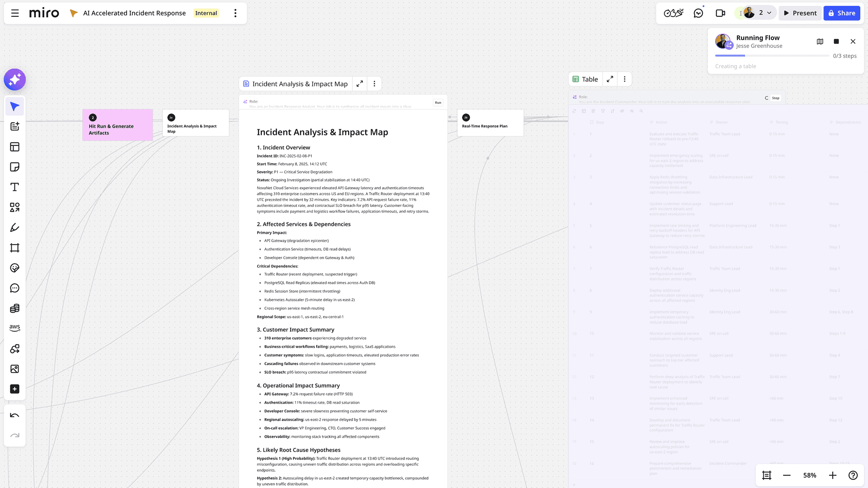Screen dimensions: 868x488
Task: Open the Comments tool in sidebar
Action: (x=14, y=288)
